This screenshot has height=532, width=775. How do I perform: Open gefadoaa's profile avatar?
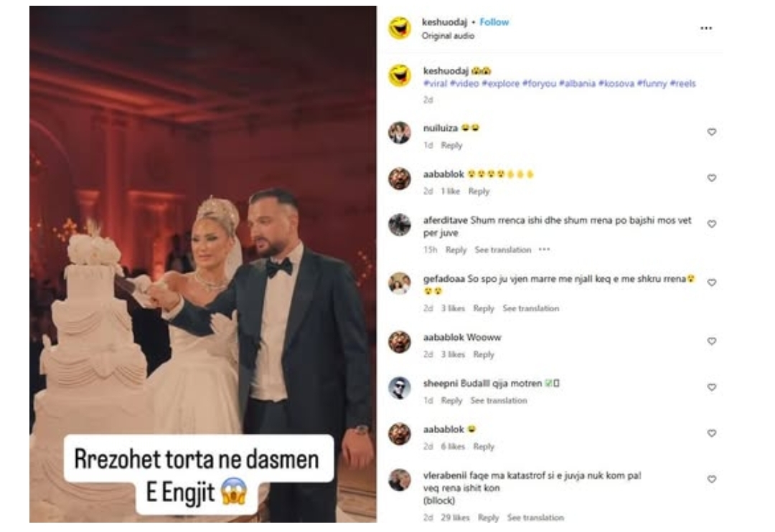400,283
